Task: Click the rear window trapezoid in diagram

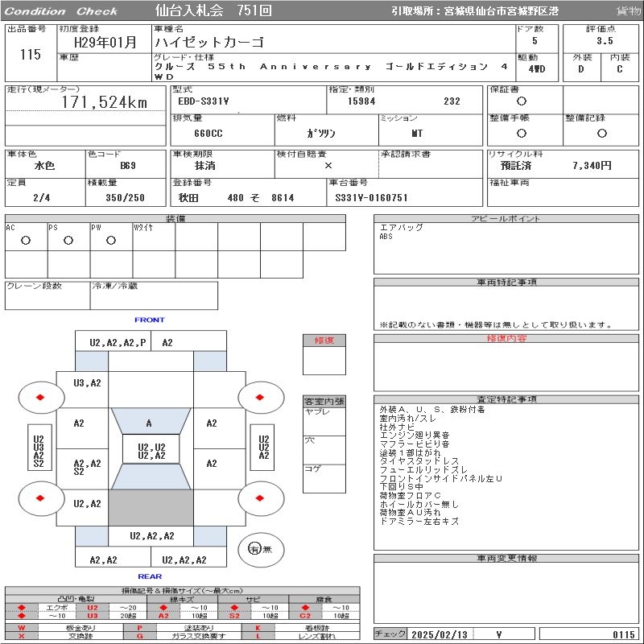Action: (151, 476)
